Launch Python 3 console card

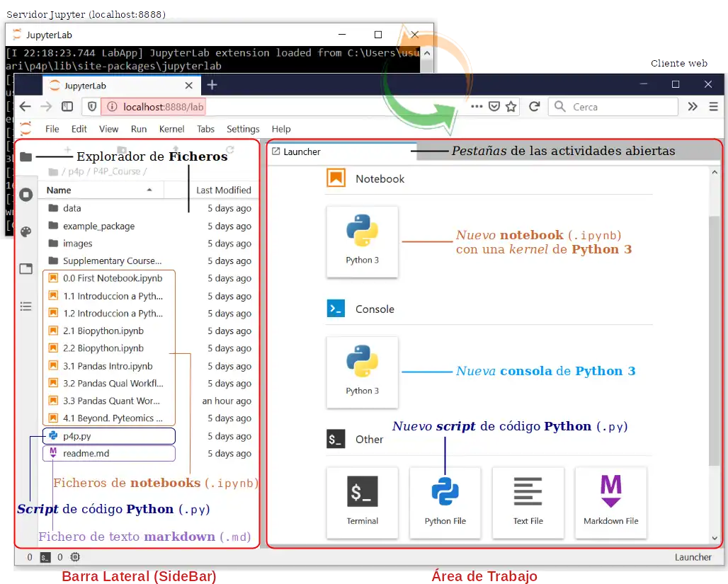[362, 372]
